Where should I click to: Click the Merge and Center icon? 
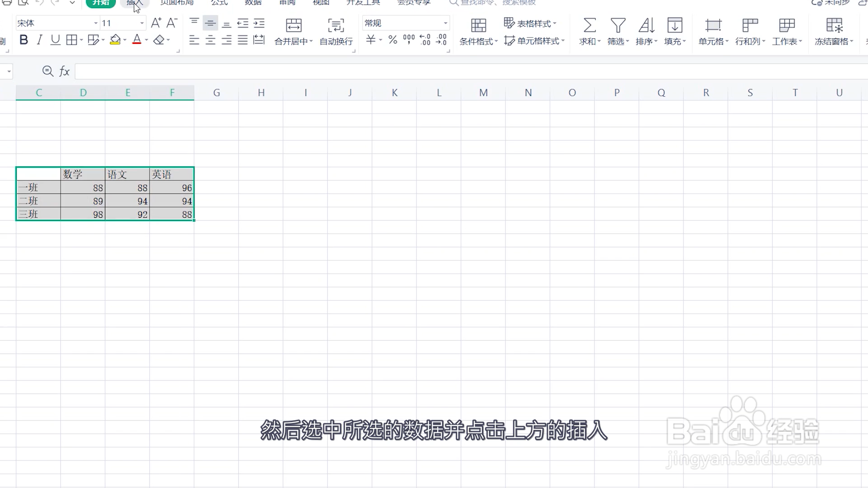pos(293,26)
